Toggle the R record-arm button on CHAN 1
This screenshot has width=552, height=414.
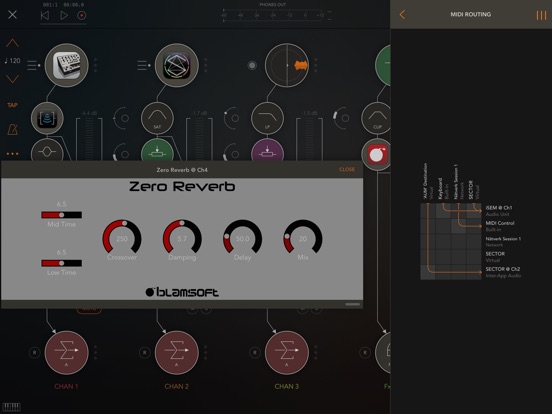pyautogui.click(x=34, y=352)
